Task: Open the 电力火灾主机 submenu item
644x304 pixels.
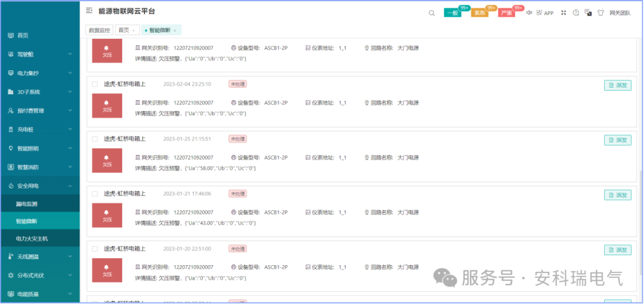Action: coord(40,238)
